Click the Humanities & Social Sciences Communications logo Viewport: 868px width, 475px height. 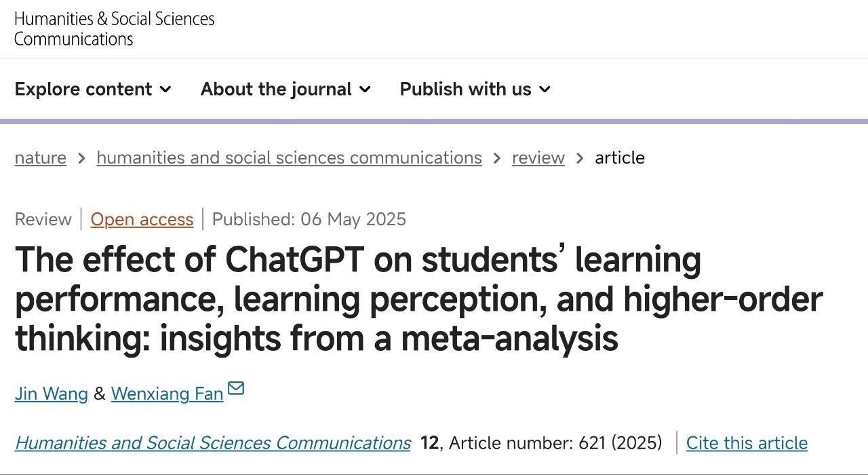[114, 28]
